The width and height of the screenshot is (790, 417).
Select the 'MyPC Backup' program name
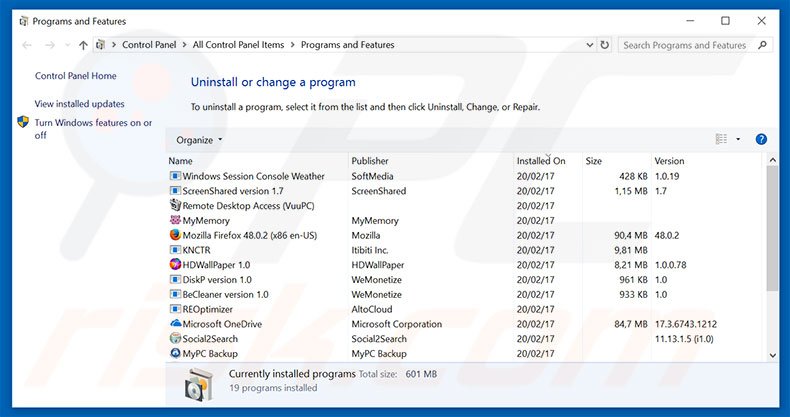tap(210, 354)
